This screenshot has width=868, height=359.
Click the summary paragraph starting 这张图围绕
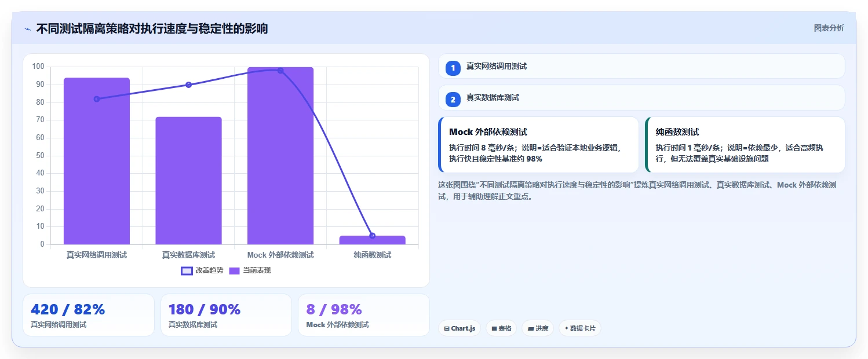(637, 191)
